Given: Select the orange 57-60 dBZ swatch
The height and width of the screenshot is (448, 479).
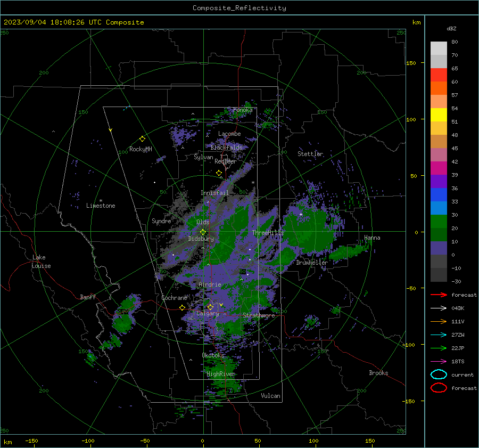Looking at the screenshot, I should pos(439,88).
